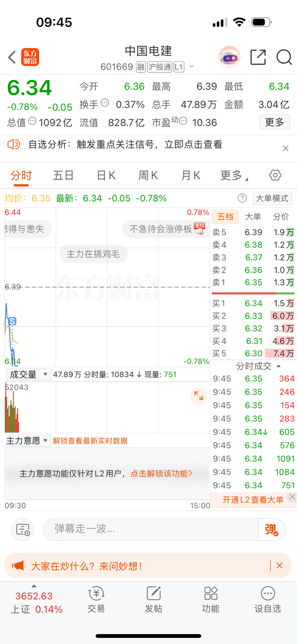Image resolution: width=297 pixels, height=644 pixels.
Task: Close the 妙想 banner
Action: (280, 565)
